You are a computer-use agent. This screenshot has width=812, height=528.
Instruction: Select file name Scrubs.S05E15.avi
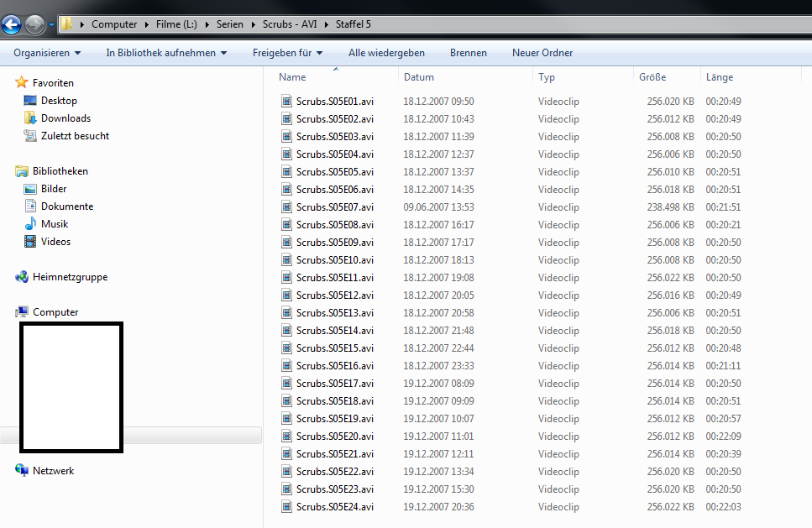[x=334, y=348]
